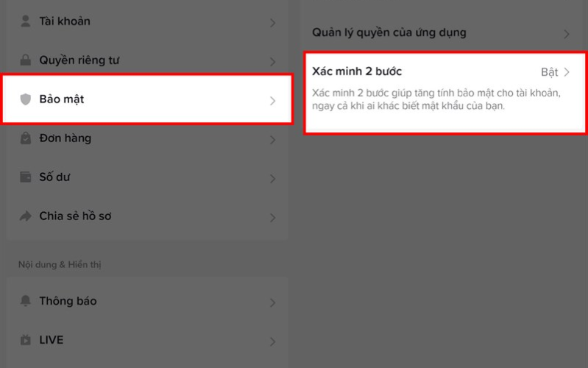Click the Tài khoản person icon
This screenshot has height=368, width=588.
(x=26, y=21)
